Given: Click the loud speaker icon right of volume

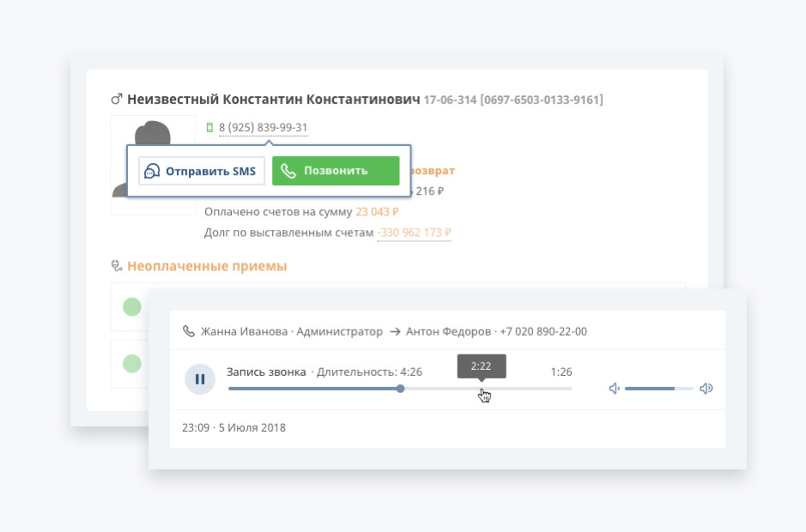Looking at the screenshot, I should coord(706,389).
